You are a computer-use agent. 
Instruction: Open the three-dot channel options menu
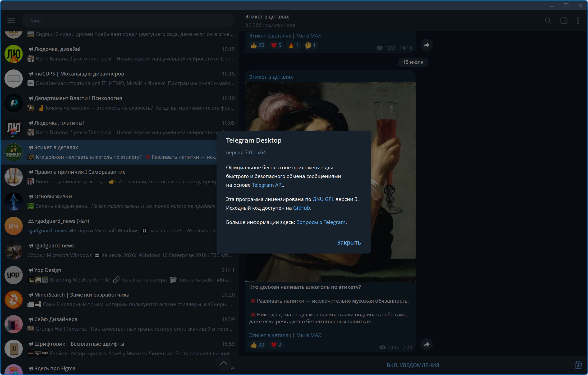578,21
